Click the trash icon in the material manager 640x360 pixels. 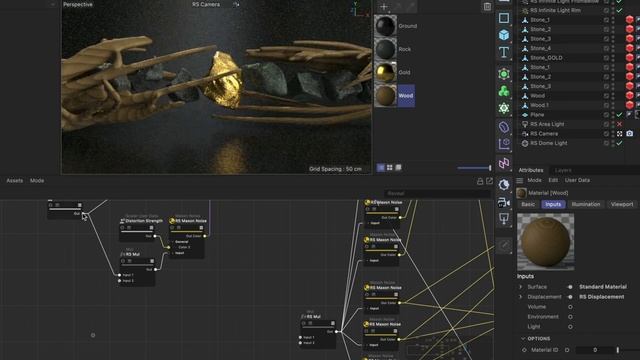pos(487,7)
